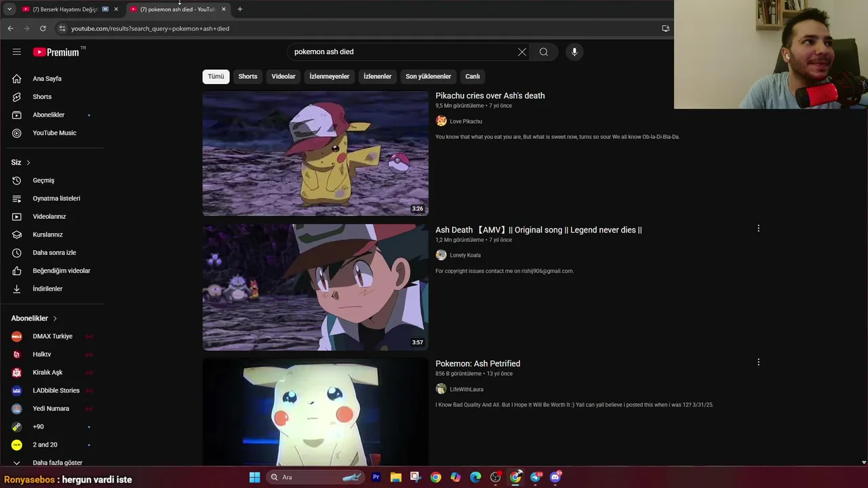The height and width of the screenshot is (488, 868).
Task: Close the Berserk browser tab
Action: (116, 9)
